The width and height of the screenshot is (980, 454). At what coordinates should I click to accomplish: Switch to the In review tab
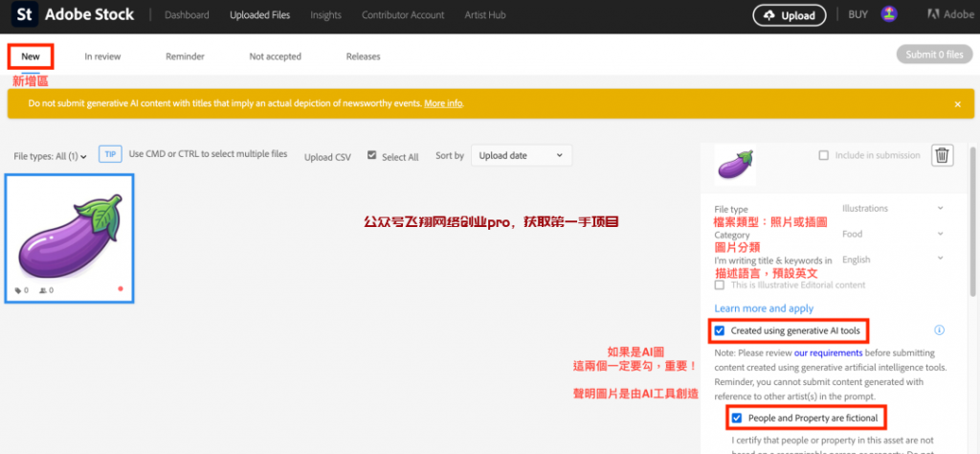[x=102, y=57]
